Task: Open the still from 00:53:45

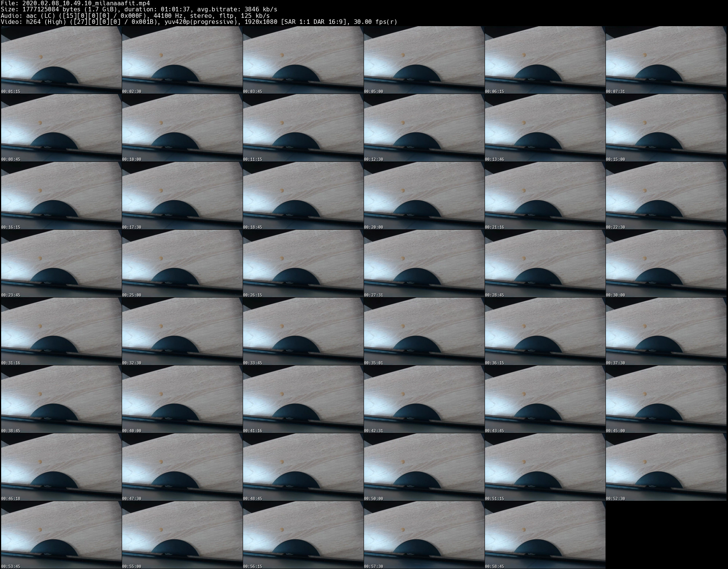Action: (61, 535)
